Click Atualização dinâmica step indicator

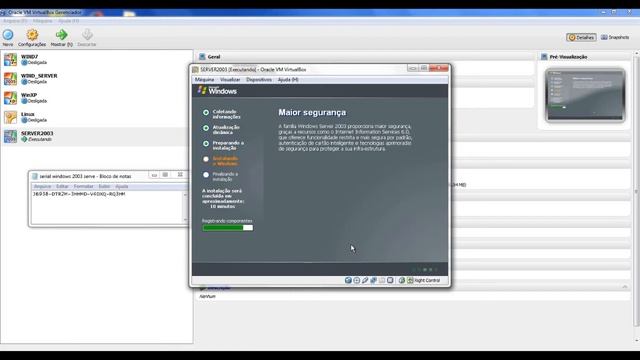point(206,128)
